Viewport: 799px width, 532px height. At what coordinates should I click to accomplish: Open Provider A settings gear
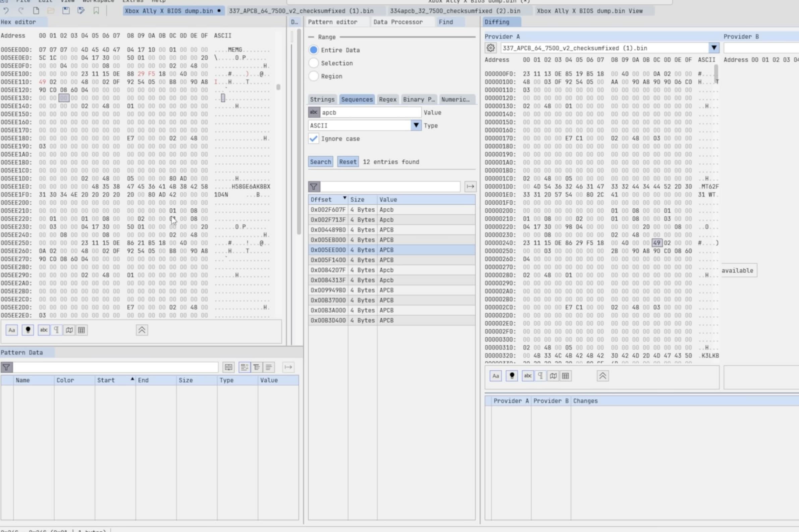(x=491, y=48)
